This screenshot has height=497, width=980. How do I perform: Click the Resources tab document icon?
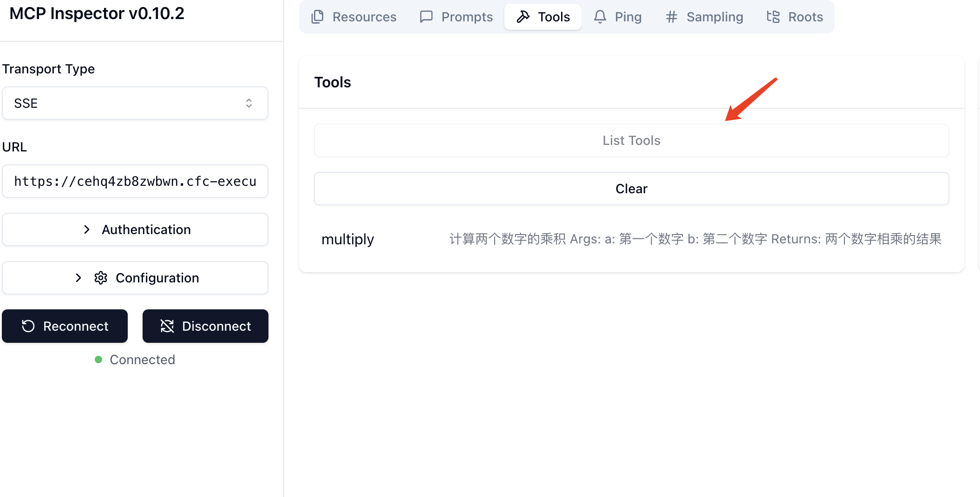click(x=318, y=17)
